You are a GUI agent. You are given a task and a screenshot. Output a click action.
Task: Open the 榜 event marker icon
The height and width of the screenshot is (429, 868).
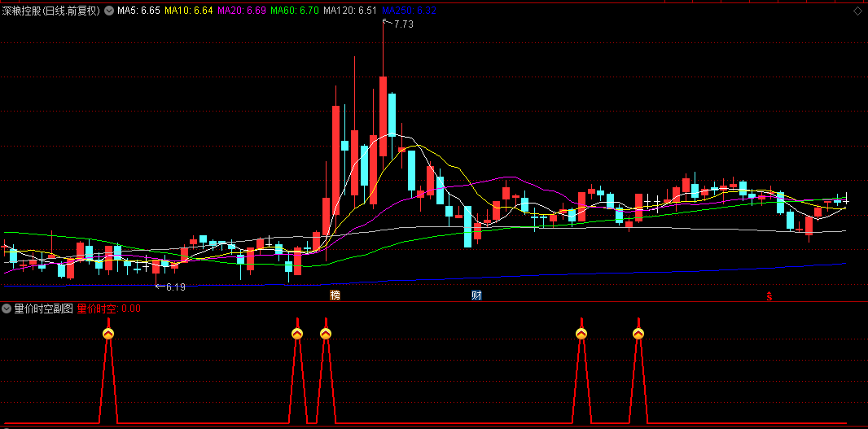coord(335,295)
